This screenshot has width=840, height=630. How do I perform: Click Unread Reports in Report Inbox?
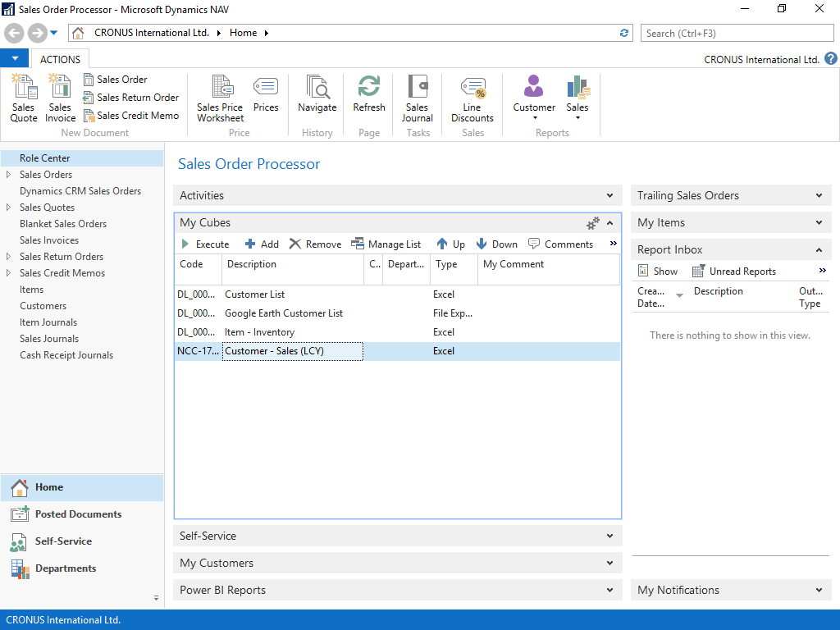pyautogui.click(x=734, y=272)
